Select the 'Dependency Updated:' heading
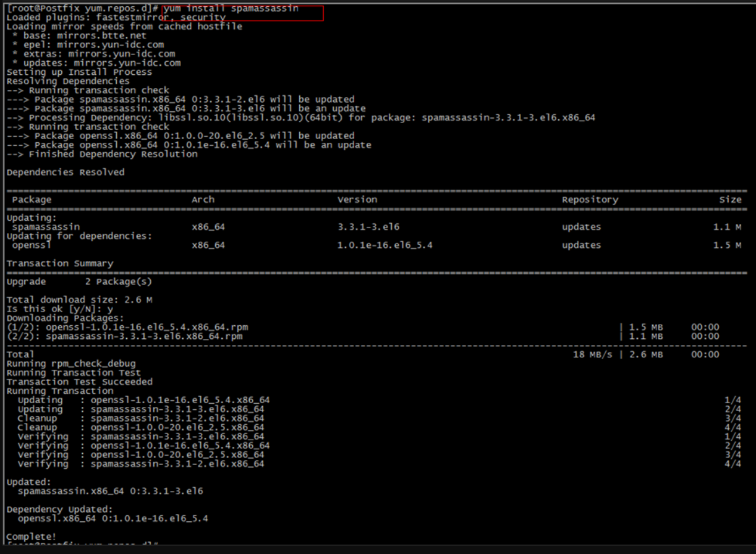Screen dimensions: 756x554 60,509
